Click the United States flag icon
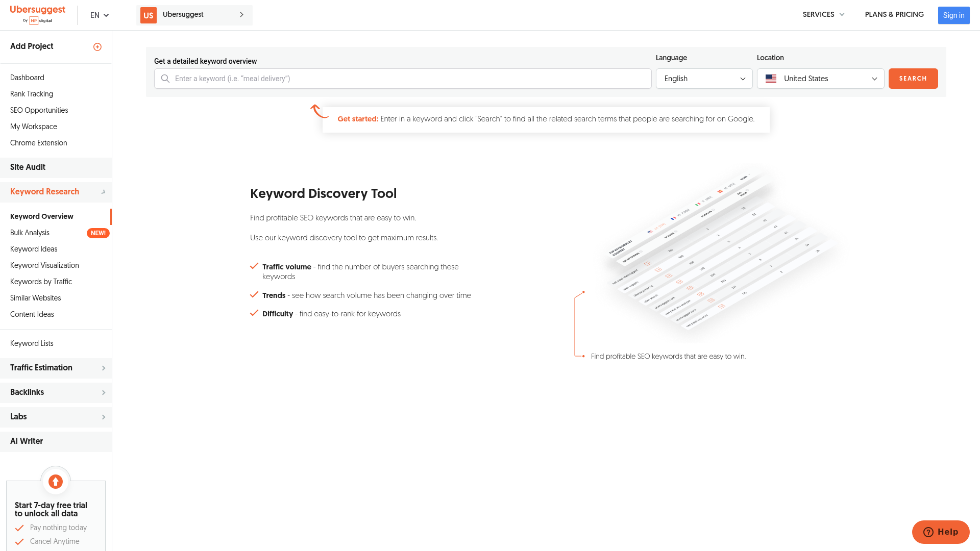Screen dimensions: 980x551 tap(771, 79)
